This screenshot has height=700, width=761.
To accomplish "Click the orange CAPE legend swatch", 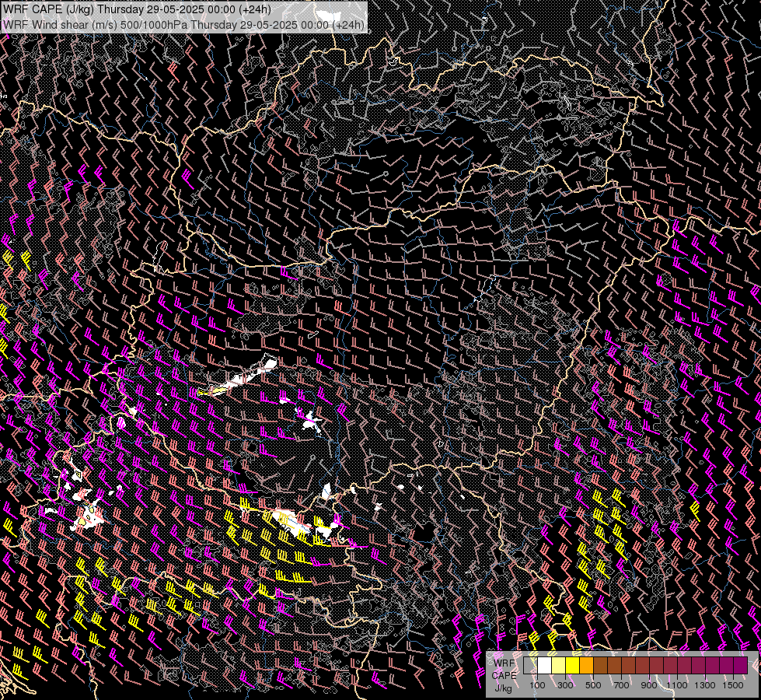I will [586, 665].
